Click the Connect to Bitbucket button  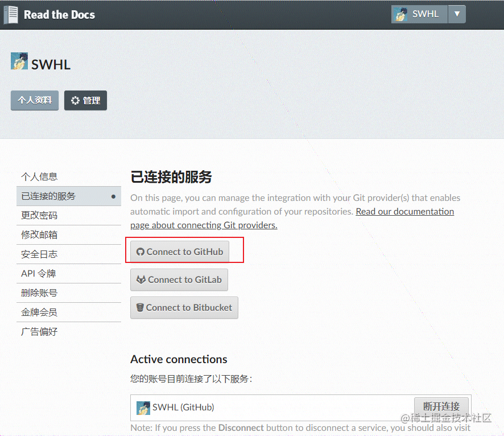(x=184, y=308)
